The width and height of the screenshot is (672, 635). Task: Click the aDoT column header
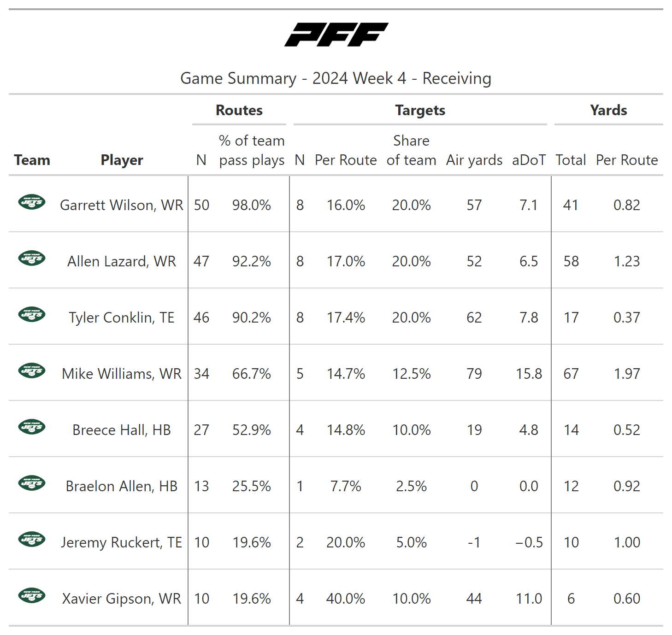(x=529, y=160)
